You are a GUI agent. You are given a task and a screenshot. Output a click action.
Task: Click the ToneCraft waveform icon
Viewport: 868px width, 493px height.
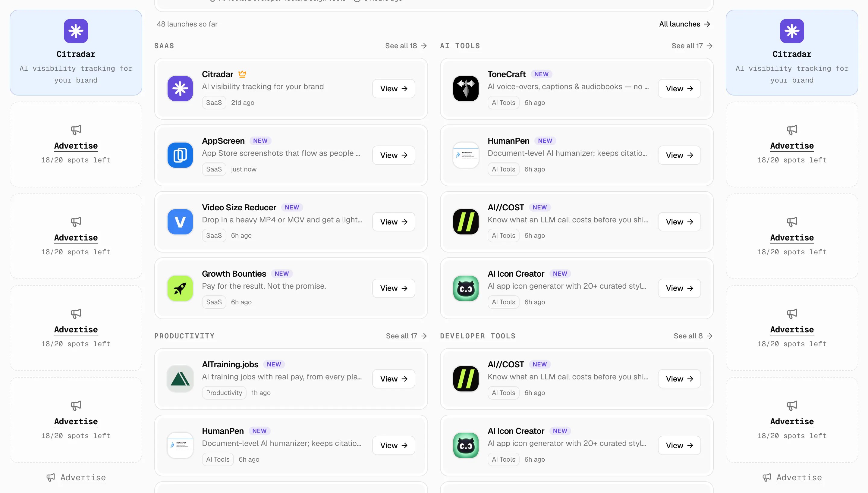[x=466, y=88]
